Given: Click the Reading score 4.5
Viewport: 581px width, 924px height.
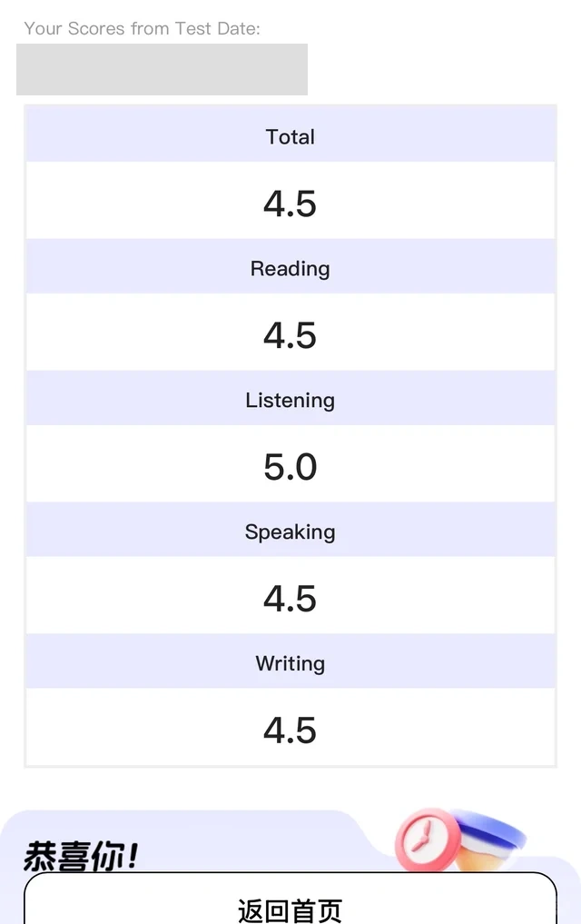Looking at the screenshot, I should (290, 335).
